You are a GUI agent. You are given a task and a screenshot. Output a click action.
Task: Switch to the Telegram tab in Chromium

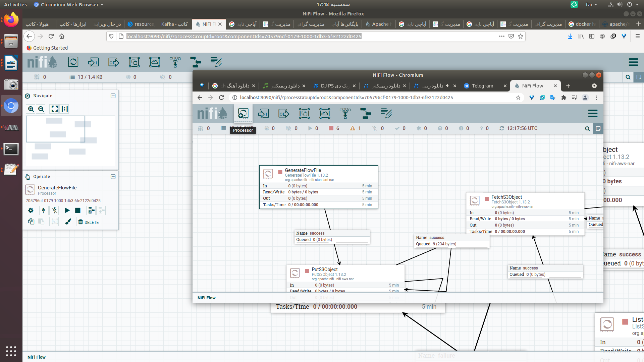tap(482, 86)
